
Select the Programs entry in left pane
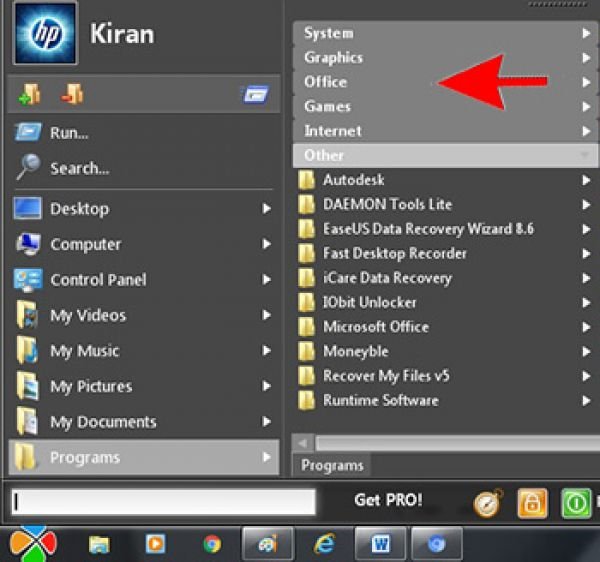[x=143, y=457]
